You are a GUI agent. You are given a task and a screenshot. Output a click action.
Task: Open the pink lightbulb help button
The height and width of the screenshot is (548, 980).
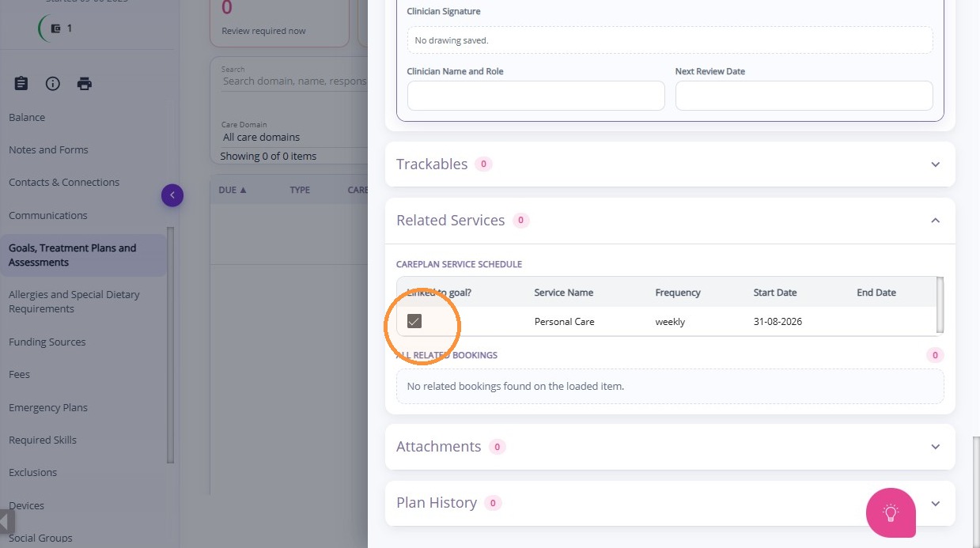tap(891, 512)
